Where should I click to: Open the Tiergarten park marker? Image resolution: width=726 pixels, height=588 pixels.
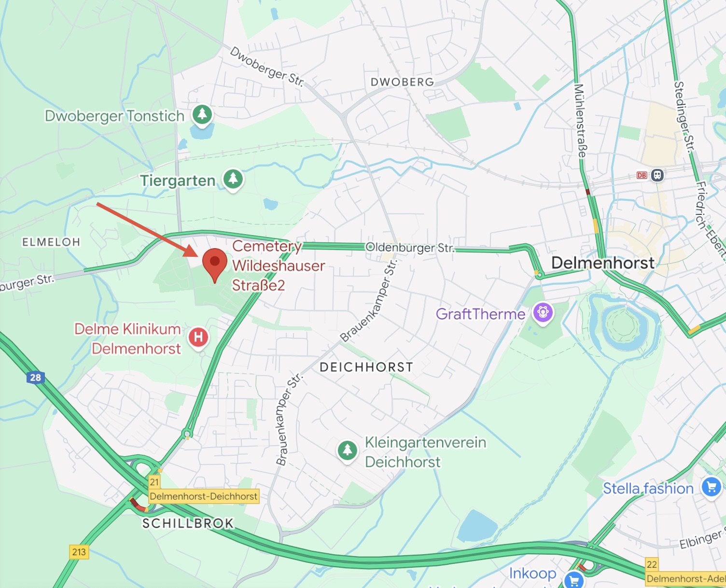[233, 180]
